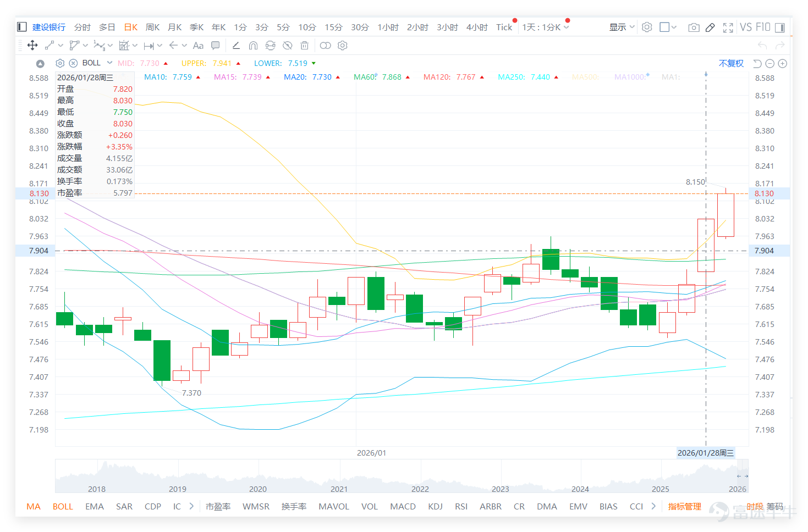The height and width of the screenshot is (532, 808).
Task: Toggle the left sidebar panel icon
Action: 22,27
